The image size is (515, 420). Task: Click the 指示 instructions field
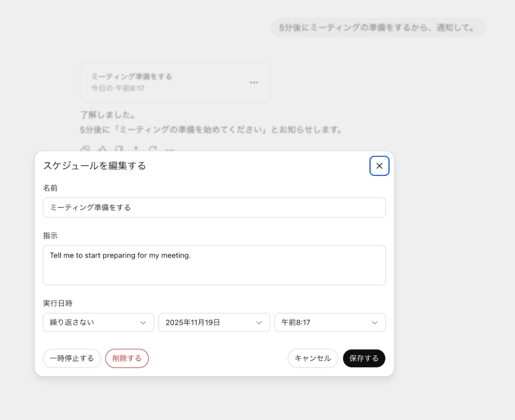point(214,265)
